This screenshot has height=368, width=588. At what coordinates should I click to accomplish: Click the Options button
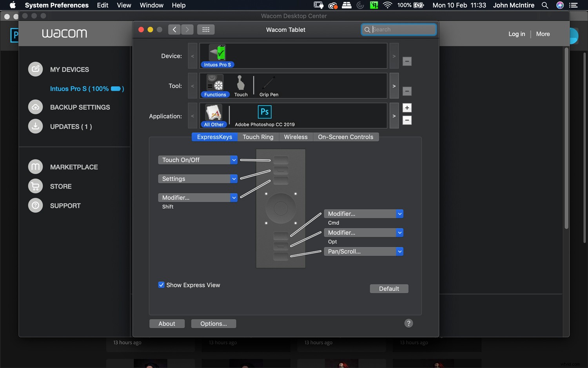213,323
